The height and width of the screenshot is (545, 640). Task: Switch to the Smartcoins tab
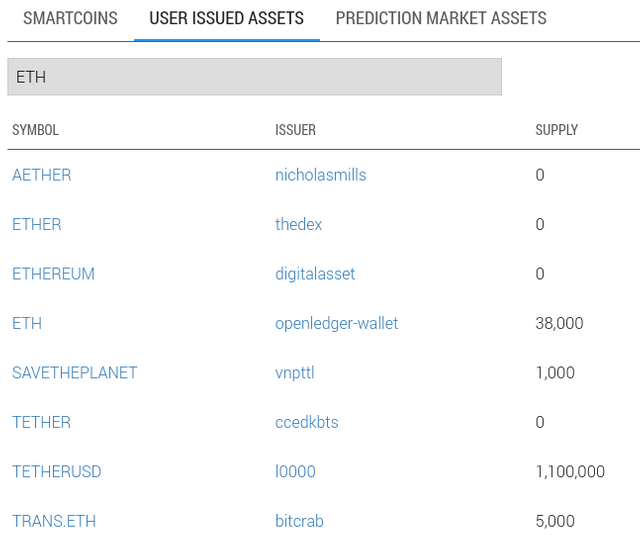coord(70,18)
